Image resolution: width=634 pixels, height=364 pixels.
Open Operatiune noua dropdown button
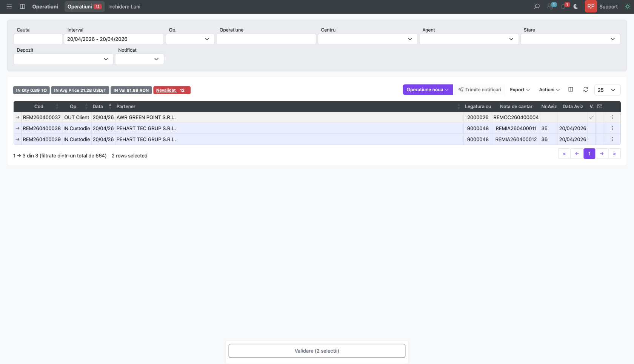coord(428,89)
